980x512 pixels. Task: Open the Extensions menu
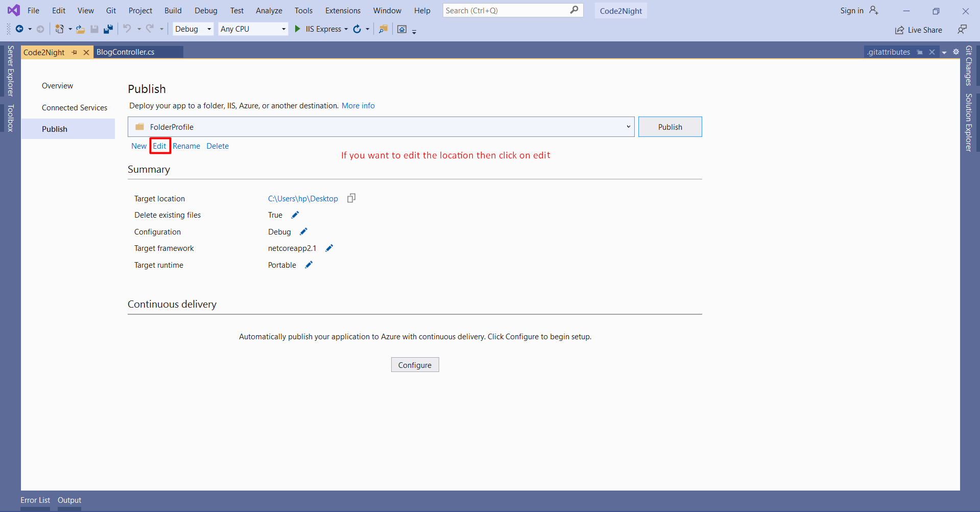click(x=343, y=10)
